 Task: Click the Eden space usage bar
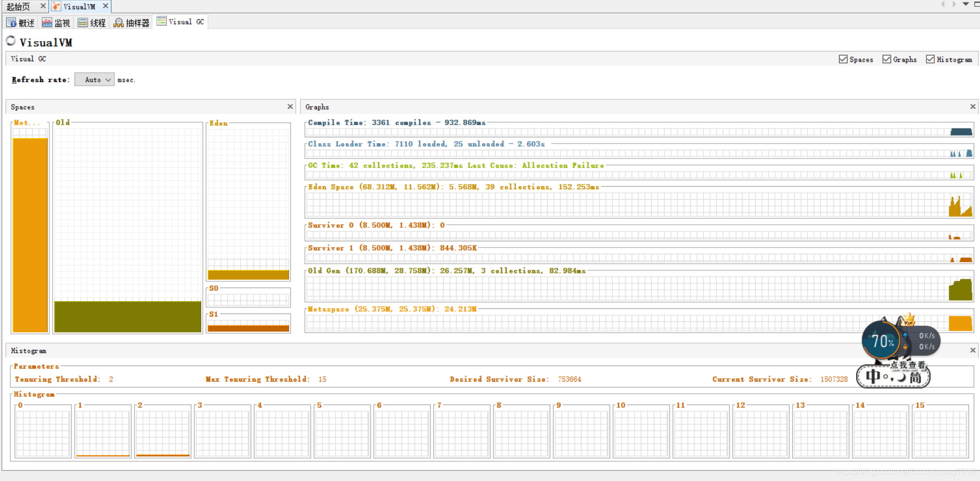[x=249, y=275]
